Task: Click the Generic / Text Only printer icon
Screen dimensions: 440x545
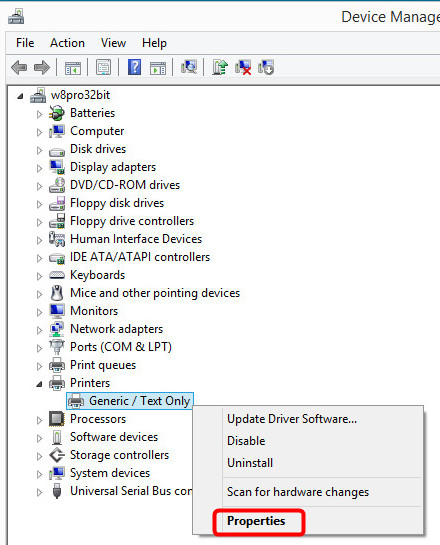Action: [76, 401]
